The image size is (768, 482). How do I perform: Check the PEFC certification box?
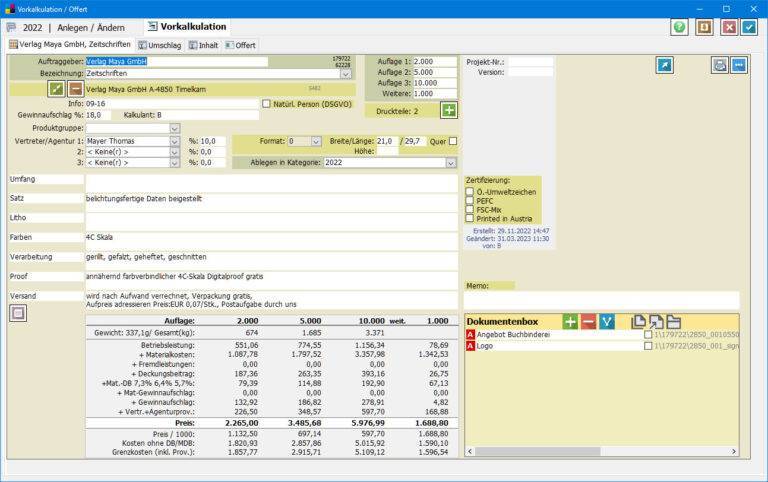tap(470, 200)
